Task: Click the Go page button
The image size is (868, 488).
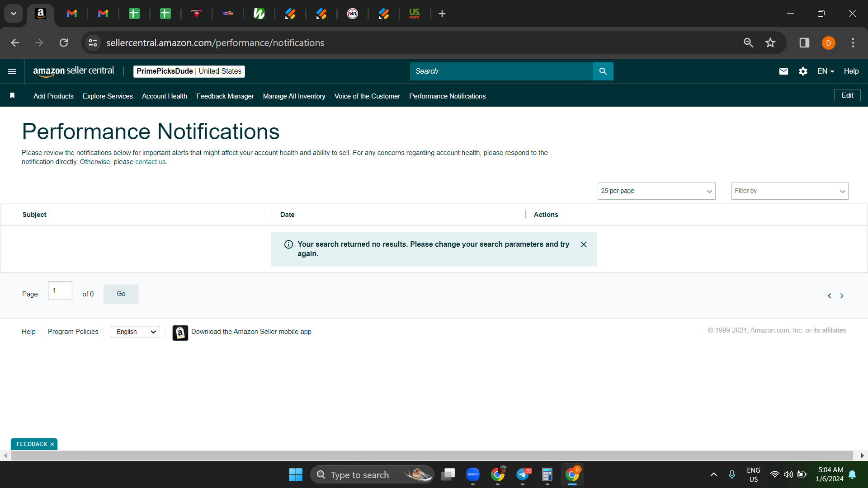Action: pyautogui.click(x=121, y=294)
